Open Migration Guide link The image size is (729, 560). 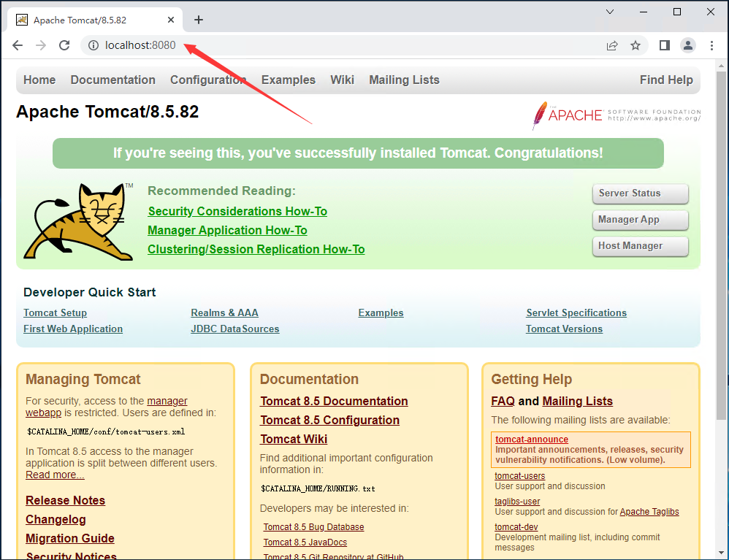click(70, 539)
